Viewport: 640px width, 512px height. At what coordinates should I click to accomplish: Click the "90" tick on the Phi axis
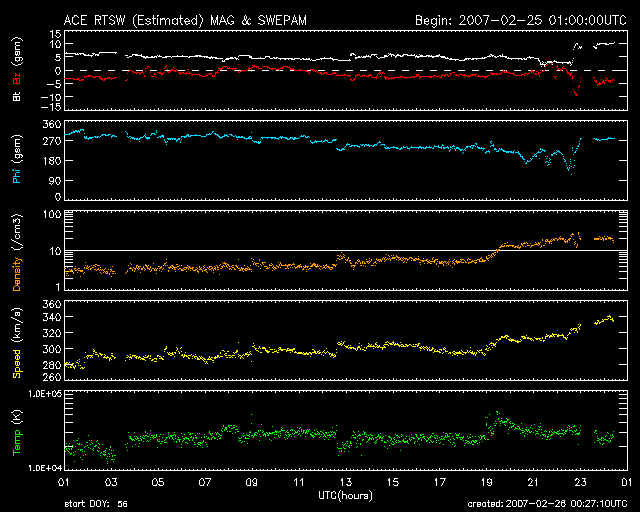pyautogui.click(x=55, y=180)
